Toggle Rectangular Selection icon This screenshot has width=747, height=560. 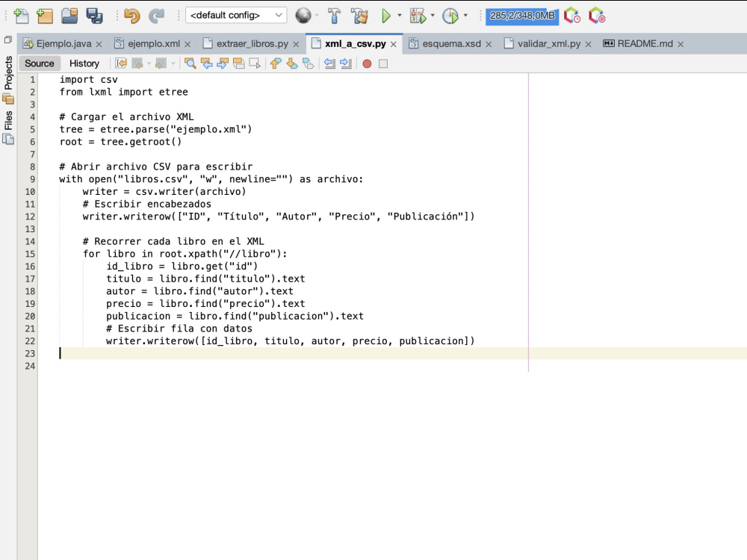(x=255, y=63)
